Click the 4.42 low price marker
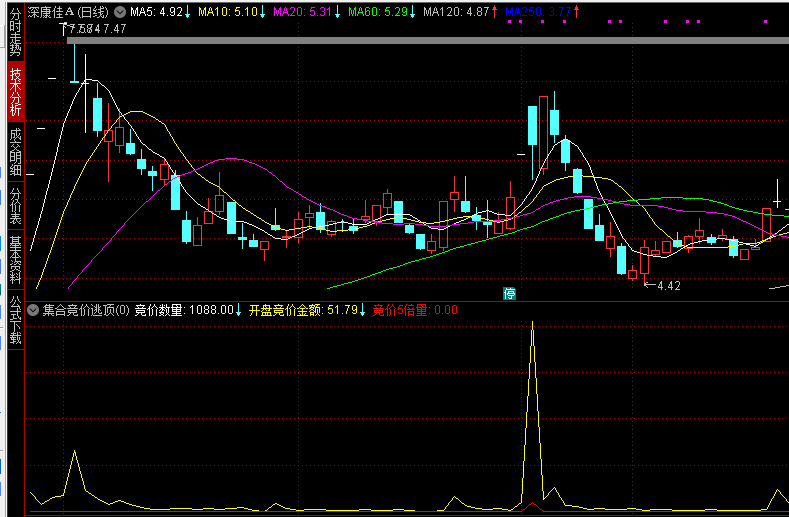 click(667, 285)
